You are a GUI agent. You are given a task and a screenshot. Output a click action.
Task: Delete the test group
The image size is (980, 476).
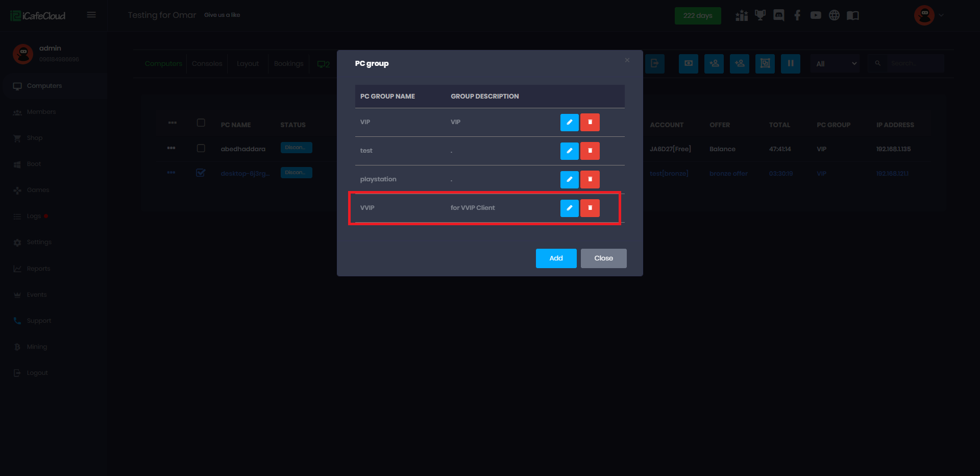tap(590, 151)
